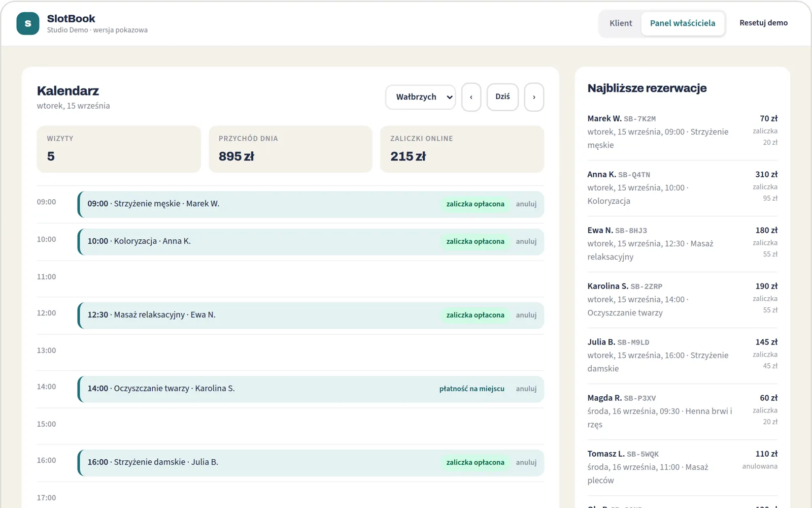
Task: Click płatność na miejscu label at 14:00
Action: (x=472, y=389)
